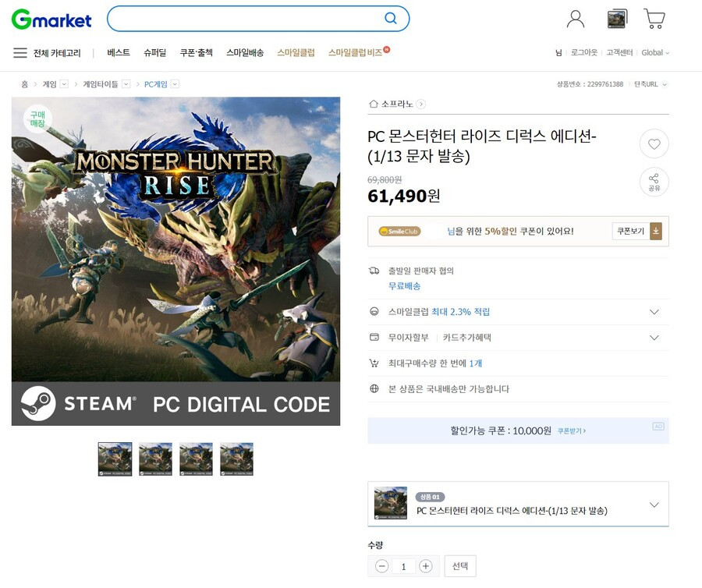Open the 베스트 menu
The image size is (702, 588).
[x=119, y=53]
